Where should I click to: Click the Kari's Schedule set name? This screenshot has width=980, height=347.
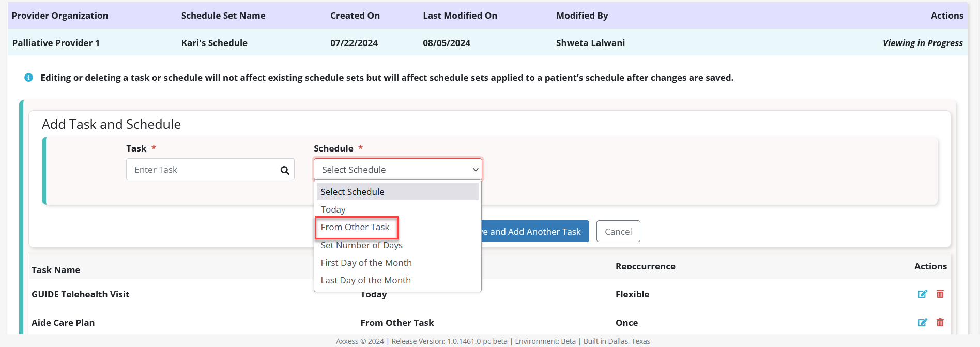coord(215,43)
